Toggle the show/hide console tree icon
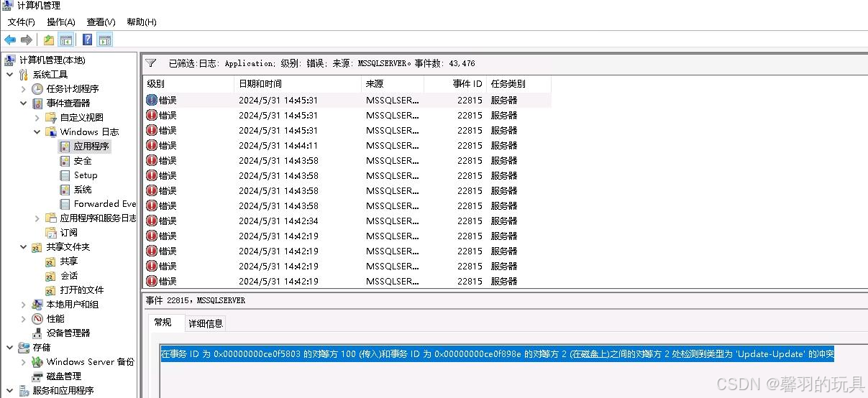The image size is (868, 398). pos(65,40)
